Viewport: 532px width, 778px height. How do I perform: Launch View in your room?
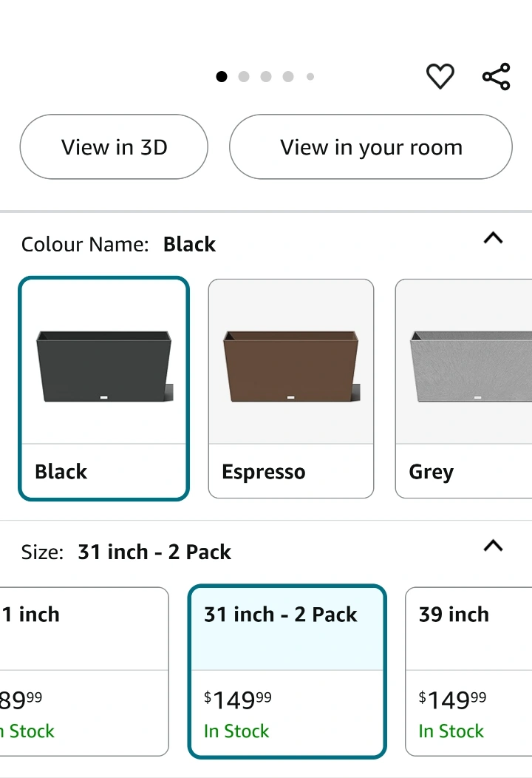[371, 147]
